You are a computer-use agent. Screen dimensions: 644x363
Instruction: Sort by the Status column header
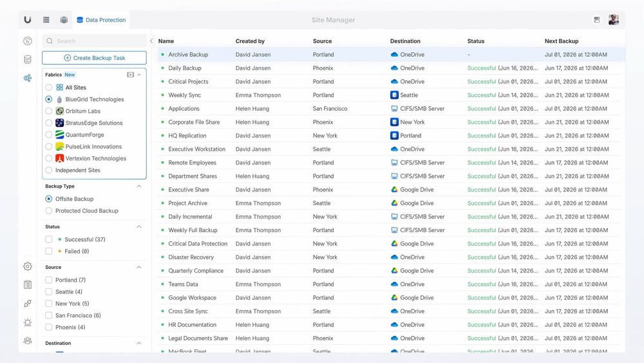(x=476, y=41)
